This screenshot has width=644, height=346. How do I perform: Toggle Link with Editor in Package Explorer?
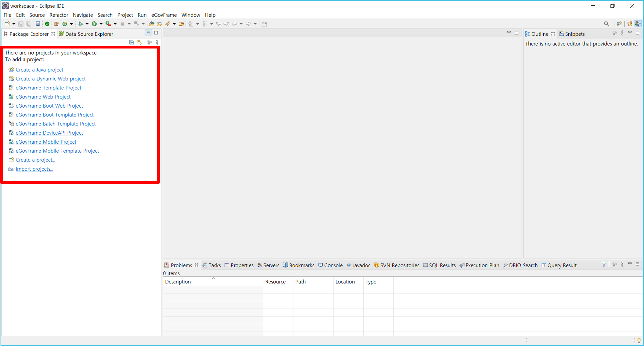pos(139,42)
